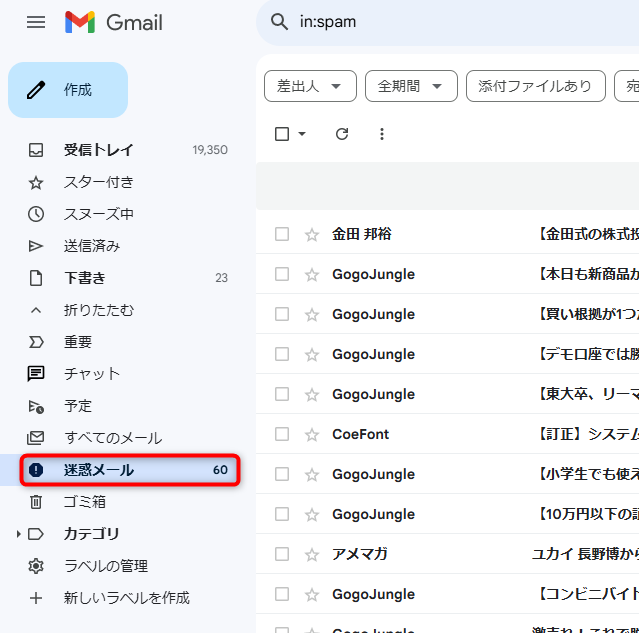
Task: Refresh the mail list
Action: [x=342, y=134]
